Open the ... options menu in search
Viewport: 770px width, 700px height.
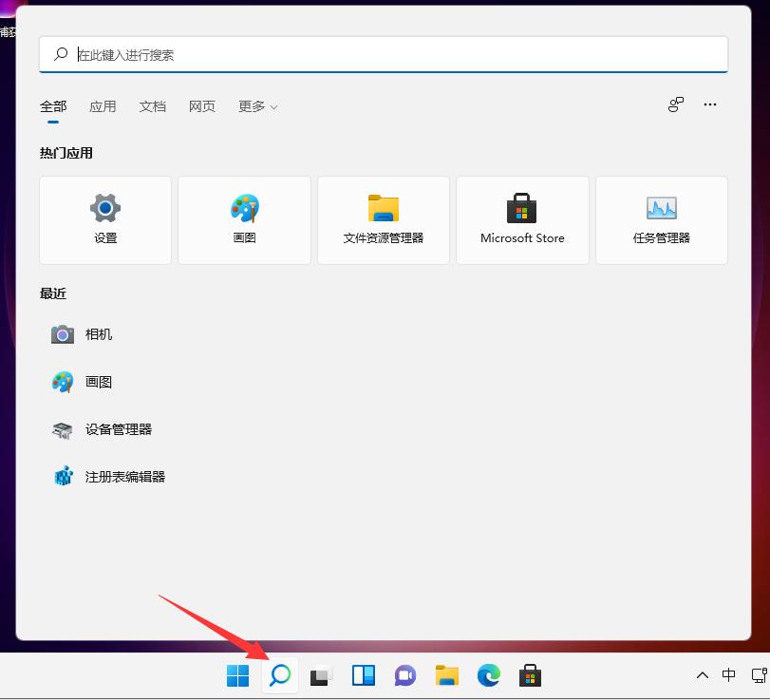(710, 104)
